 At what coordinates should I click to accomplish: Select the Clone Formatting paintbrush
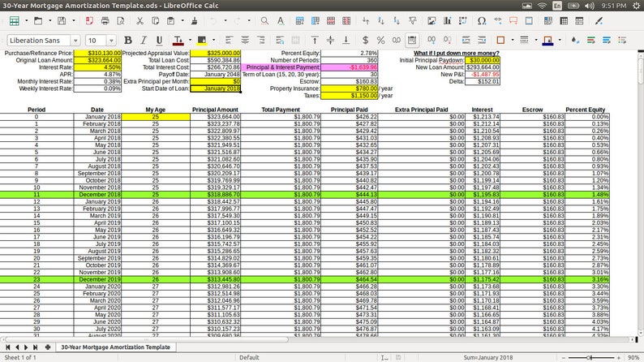195,21
